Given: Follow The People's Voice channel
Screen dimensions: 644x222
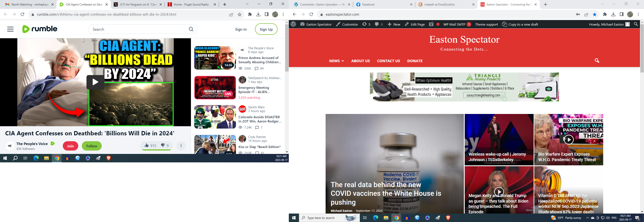Looking at the screenshot, I should 92,146.
